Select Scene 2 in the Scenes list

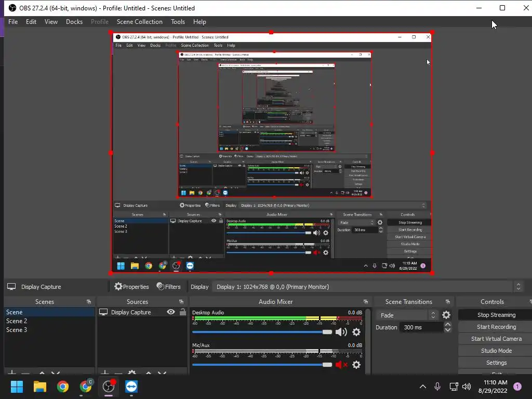49,321
